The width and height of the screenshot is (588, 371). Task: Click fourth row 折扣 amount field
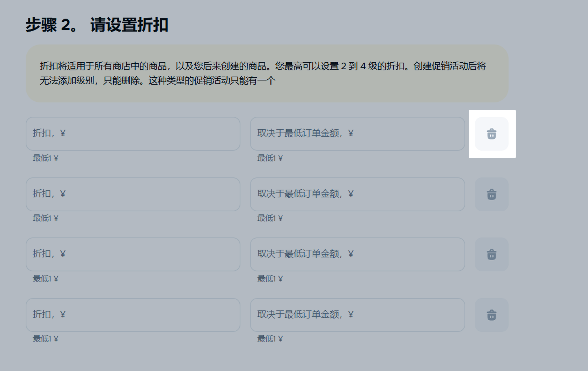[133, 315]
